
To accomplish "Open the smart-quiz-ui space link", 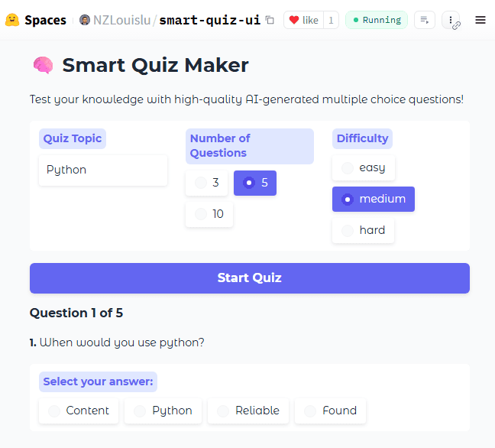I will coord(210,20).
